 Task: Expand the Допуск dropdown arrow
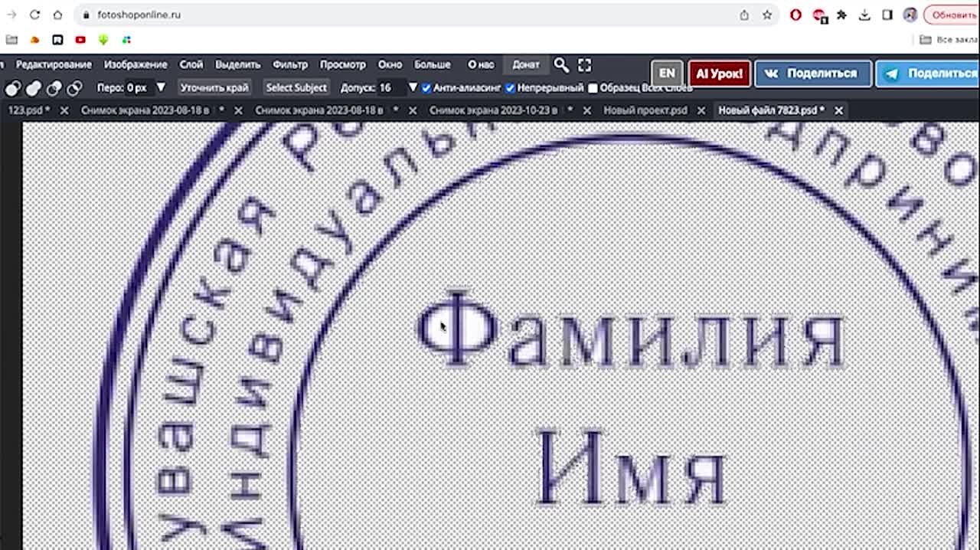(x=413, y=87)
